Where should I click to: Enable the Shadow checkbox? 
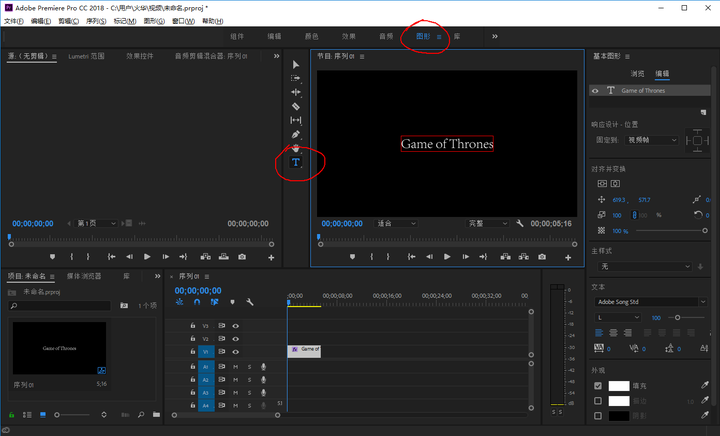598,415
